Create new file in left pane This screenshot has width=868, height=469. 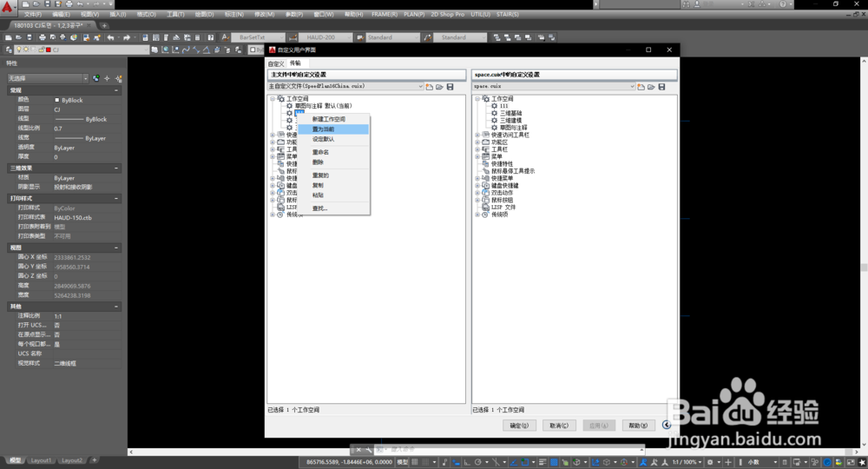(430, 87)
